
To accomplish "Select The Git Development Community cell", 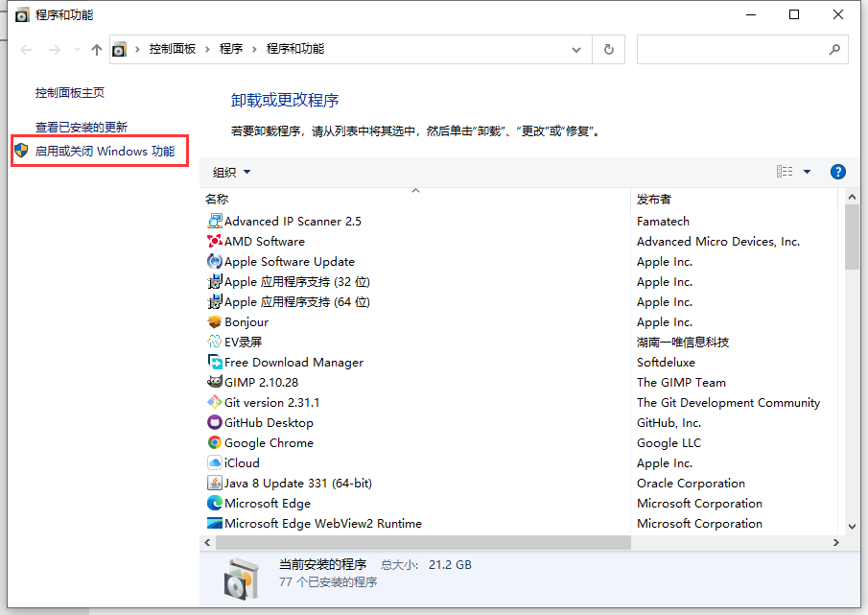I will tap(728, 402).
